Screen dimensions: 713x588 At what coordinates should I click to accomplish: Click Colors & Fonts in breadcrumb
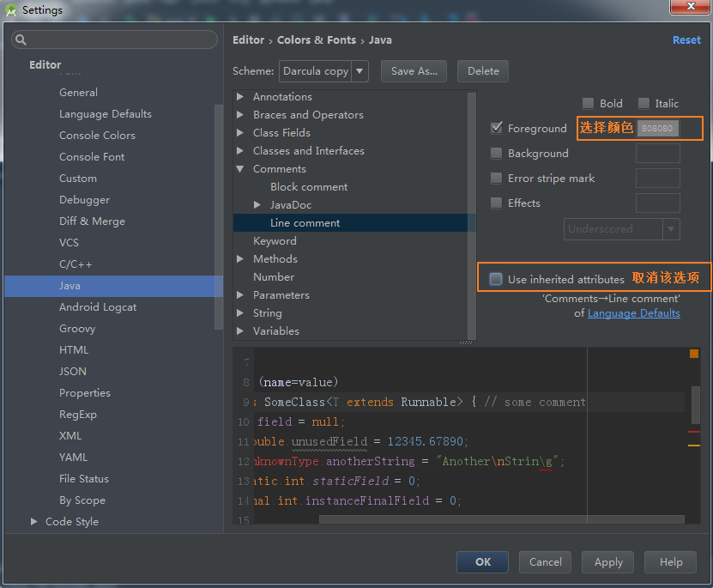(x=317, y=40)
